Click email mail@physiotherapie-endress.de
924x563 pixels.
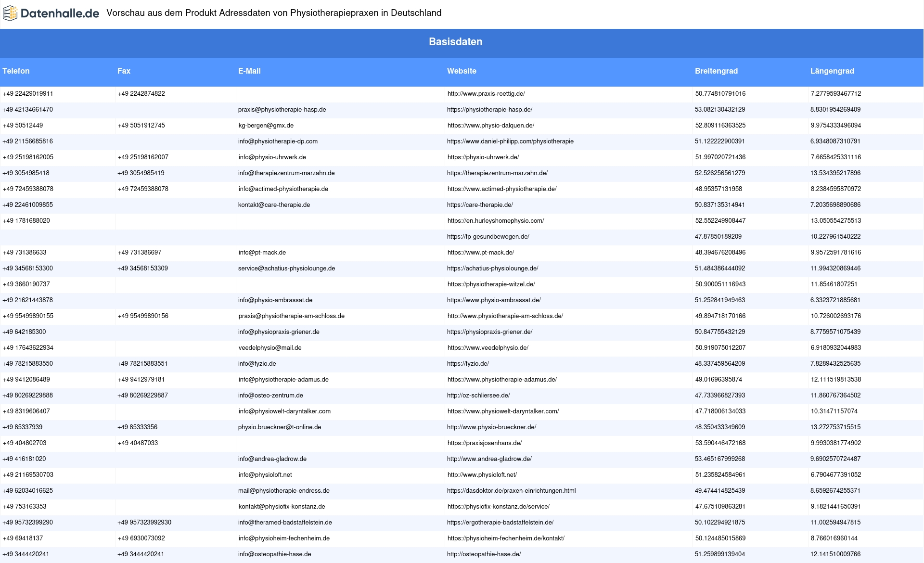[x=284, y=491]
